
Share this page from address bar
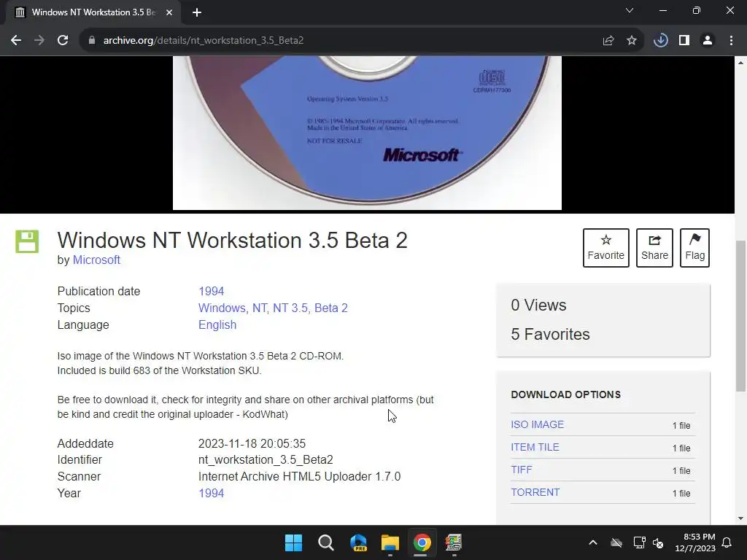click(x=608, y=41)
